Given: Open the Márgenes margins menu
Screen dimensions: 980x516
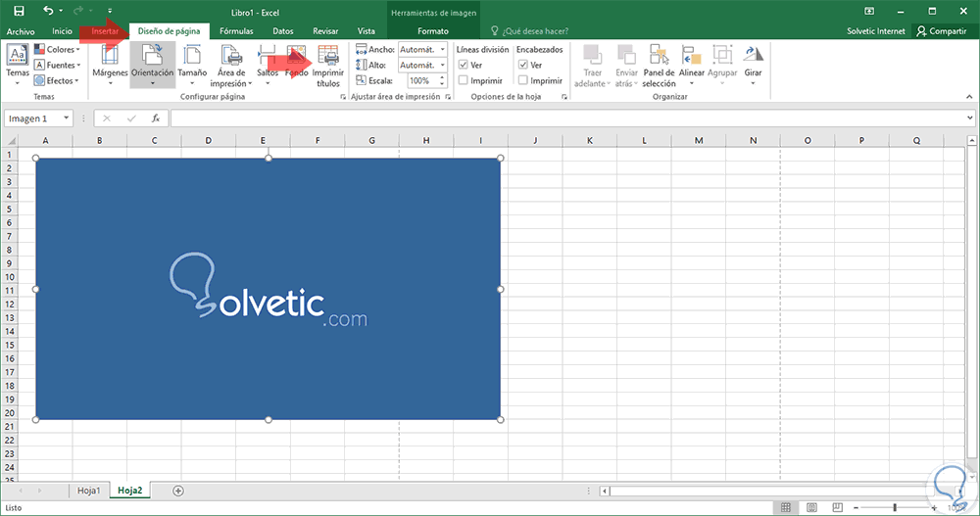Looking at the screenshot, I should [110, 65].
